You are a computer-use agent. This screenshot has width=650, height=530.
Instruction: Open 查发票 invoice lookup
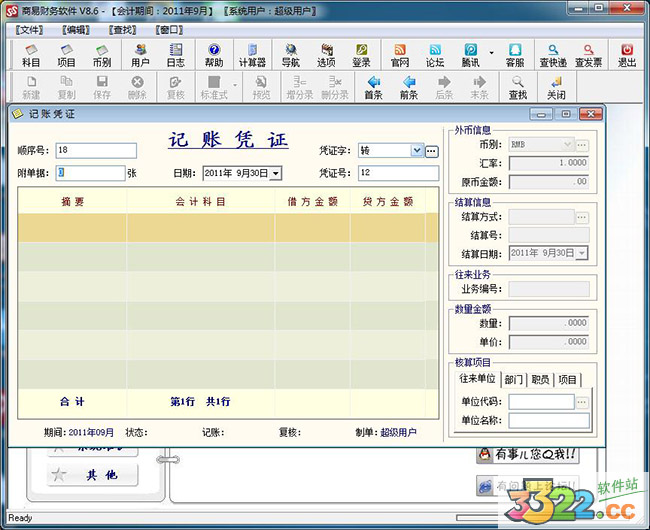click(588, 56)
